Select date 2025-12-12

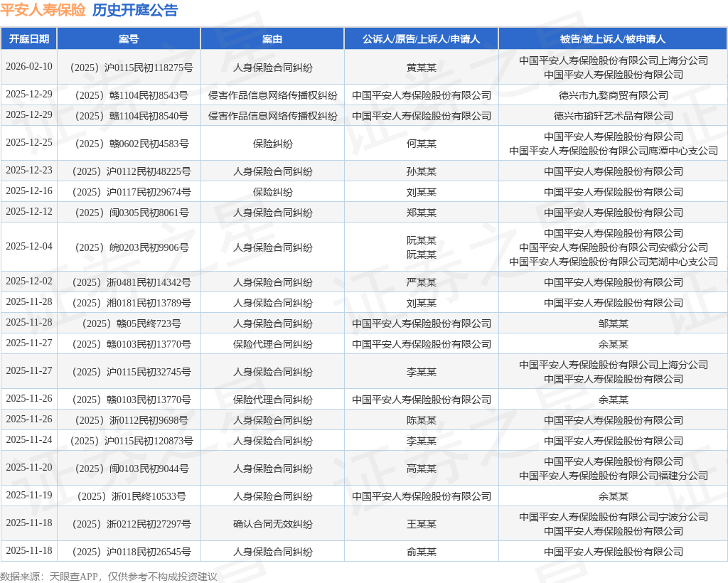[28, 211]
